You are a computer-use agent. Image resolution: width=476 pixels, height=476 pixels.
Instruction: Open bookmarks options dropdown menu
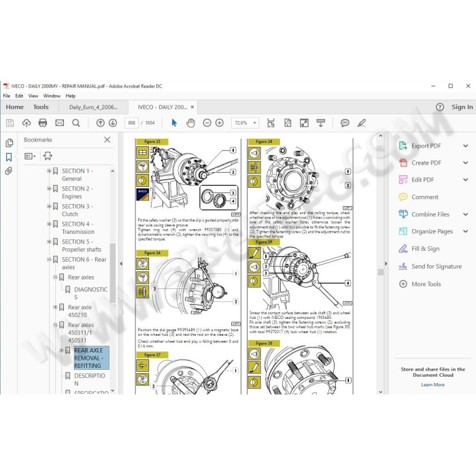pos(30,156)
